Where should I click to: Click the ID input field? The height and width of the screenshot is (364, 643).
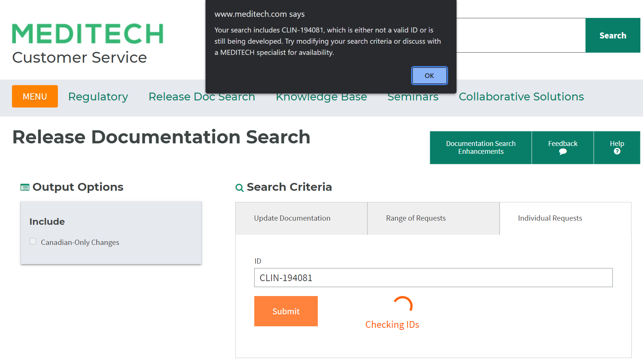coord(433,278)
